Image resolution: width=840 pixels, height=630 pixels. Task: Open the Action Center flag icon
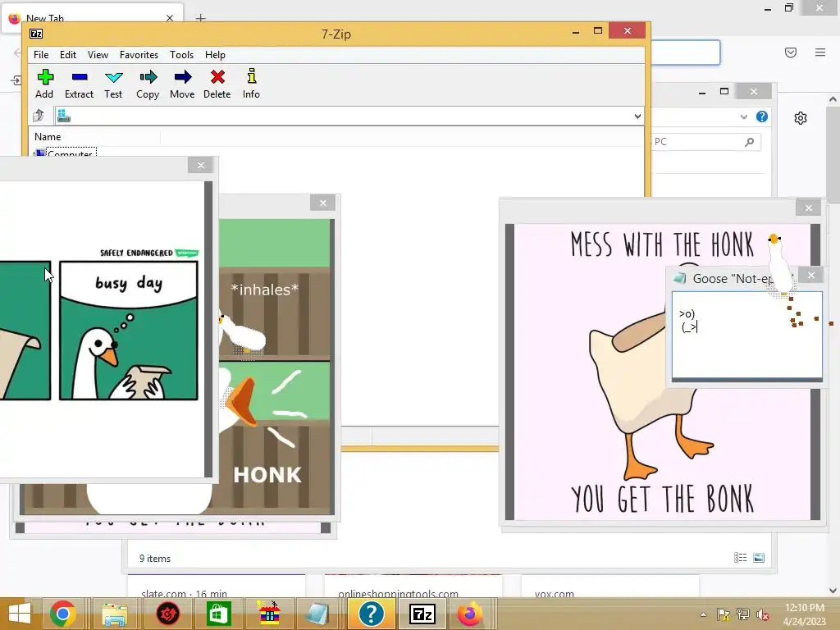(724, 615)
